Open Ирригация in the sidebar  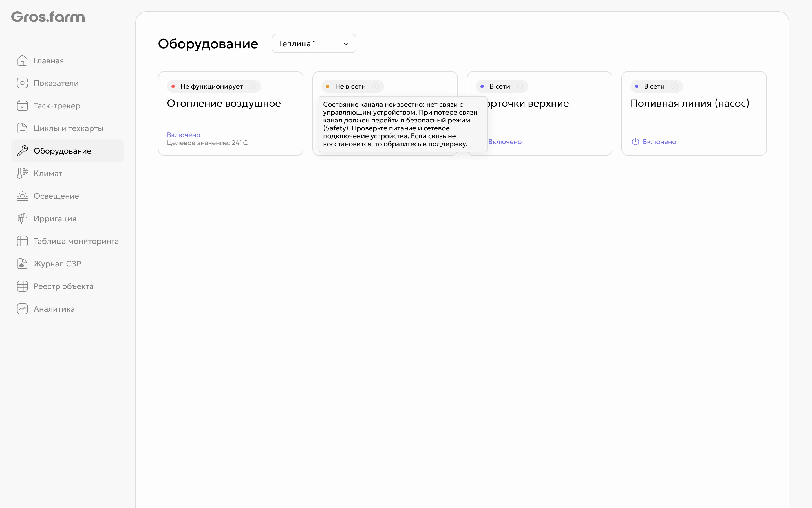coord(67,218)
